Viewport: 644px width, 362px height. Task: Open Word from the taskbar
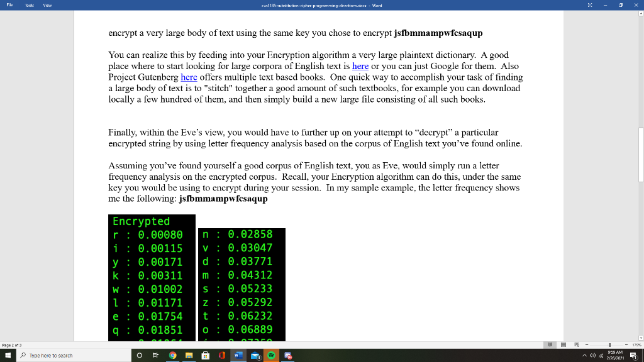coord(238,355)
